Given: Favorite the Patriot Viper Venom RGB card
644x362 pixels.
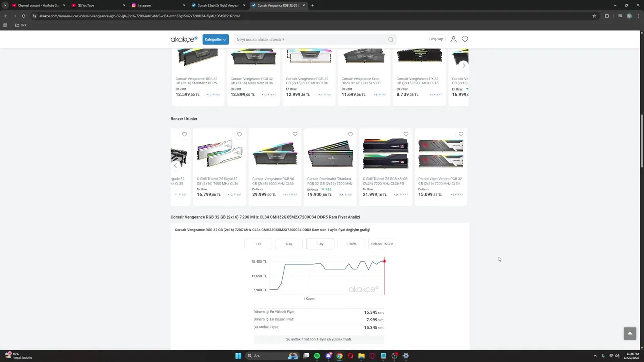Looking at the screenshot, I should (x=461, y=134).
